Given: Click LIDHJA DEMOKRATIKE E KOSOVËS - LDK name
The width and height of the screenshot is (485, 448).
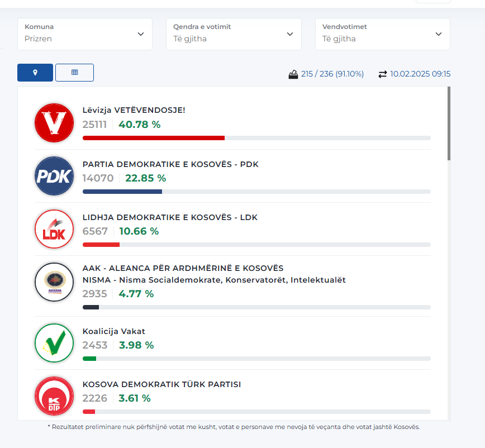Looking at the screenshot, I should point(170,217).
